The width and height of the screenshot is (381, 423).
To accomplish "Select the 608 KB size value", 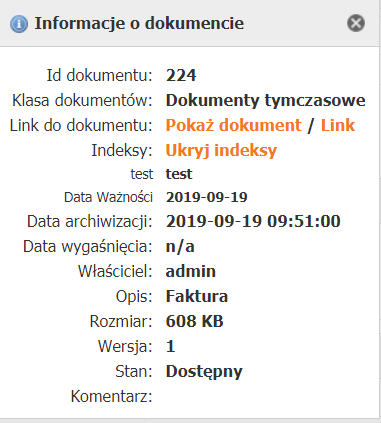I will 194,321.
